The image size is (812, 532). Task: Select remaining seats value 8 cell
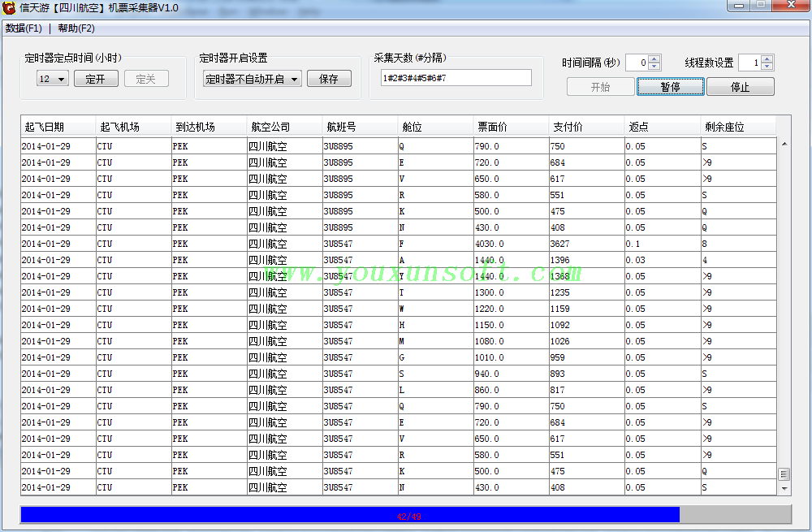click(738, 244)
